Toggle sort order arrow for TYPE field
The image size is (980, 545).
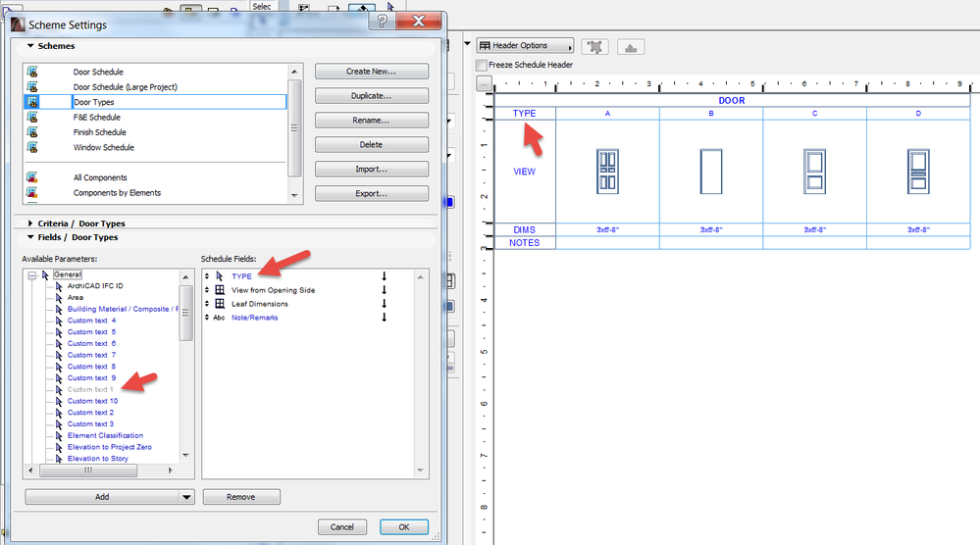tap(384, 276)
